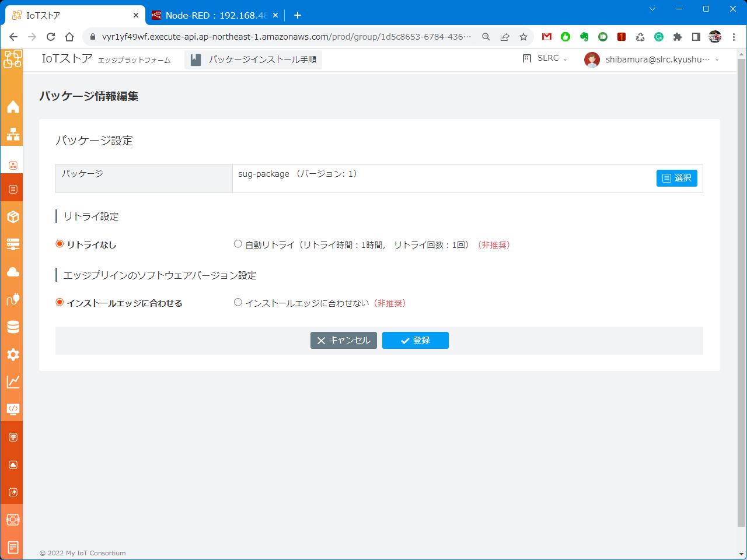Open the network hierarchy icon in sidebar

[13, 135]
